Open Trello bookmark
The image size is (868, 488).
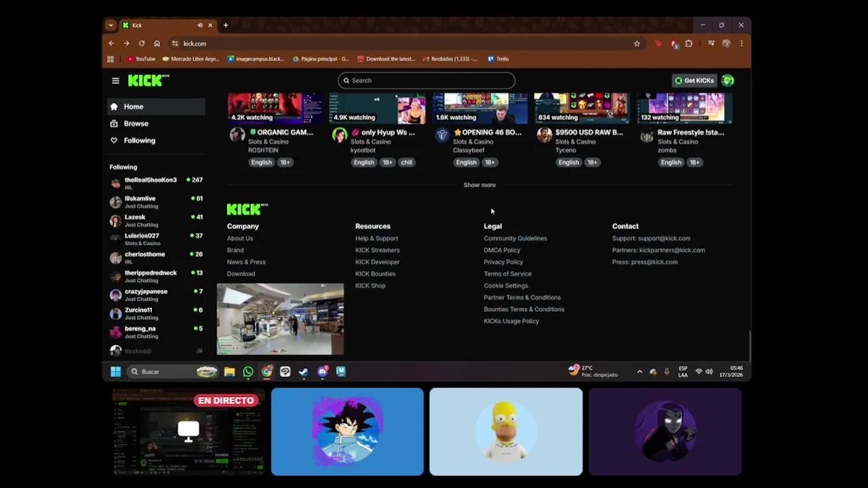[x=498, y=59]
